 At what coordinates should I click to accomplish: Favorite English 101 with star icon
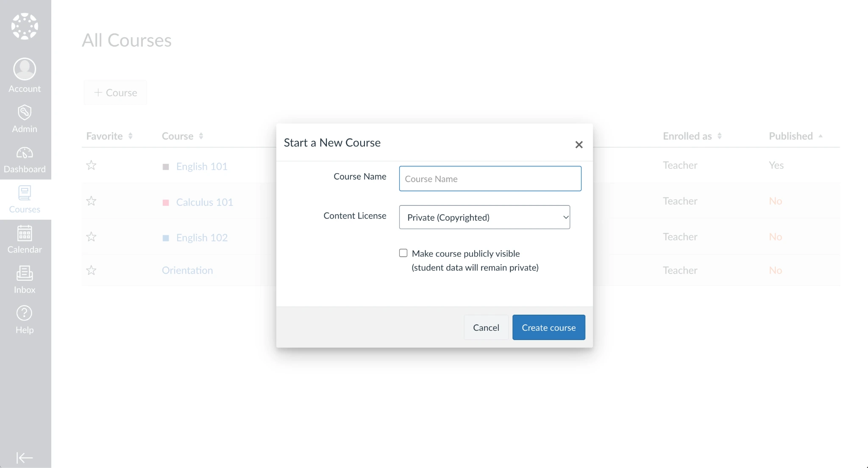(91, 165)
